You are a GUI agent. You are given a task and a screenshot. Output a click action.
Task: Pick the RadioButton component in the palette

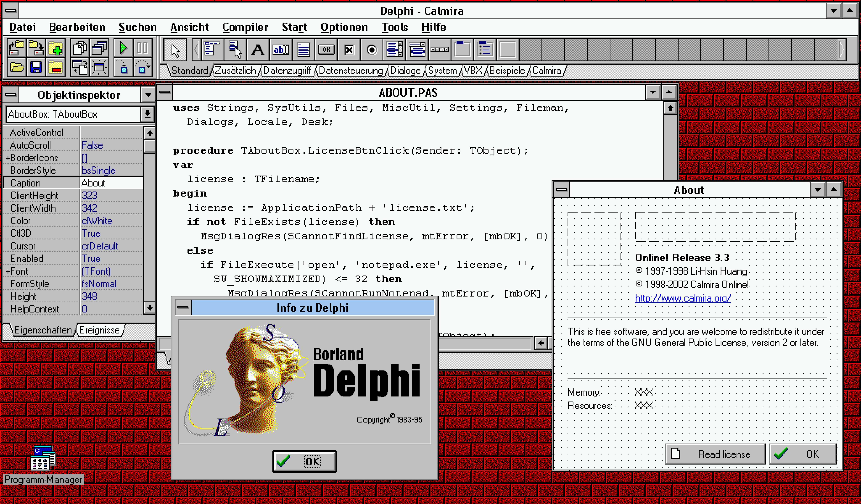coord(371,50)
